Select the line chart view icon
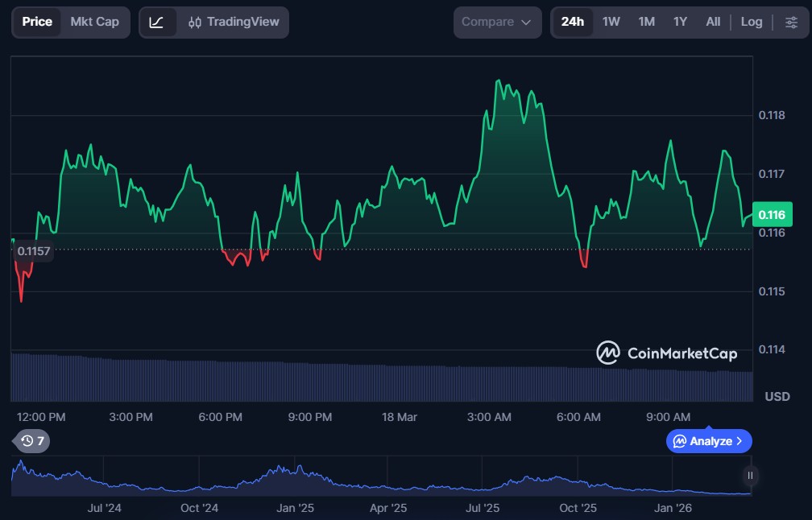 tap(157, 23)
